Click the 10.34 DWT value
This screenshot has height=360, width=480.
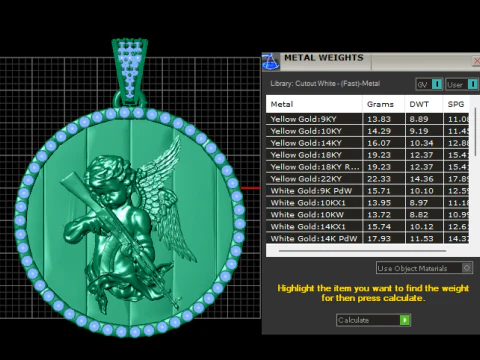coord(422,143)
